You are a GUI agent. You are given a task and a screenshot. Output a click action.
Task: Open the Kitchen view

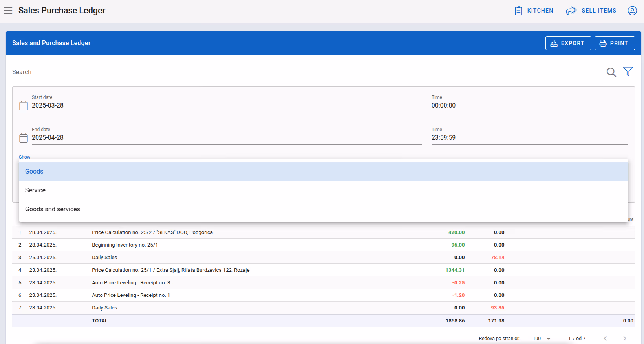(534, 11)
